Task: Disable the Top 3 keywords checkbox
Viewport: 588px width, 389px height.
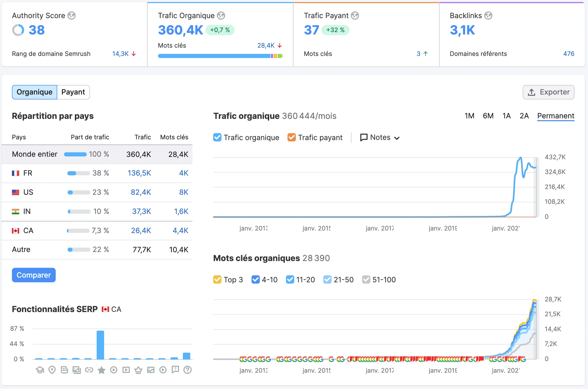Action: click(x=217, y=280)
